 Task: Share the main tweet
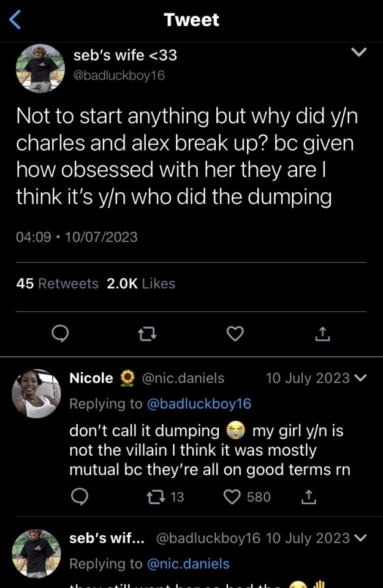coord(323,334)
